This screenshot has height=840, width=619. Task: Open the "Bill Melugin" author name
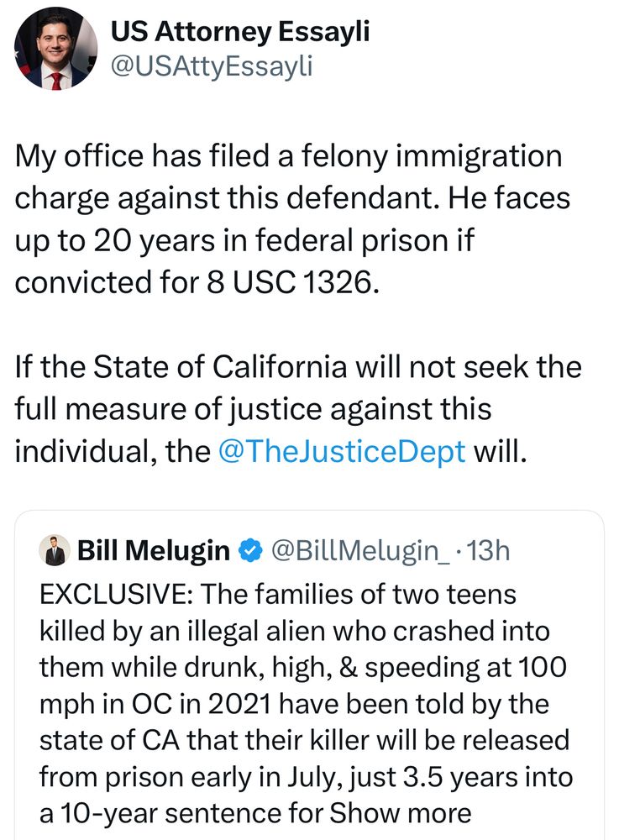pyautogui.click(x=153, y=552)
